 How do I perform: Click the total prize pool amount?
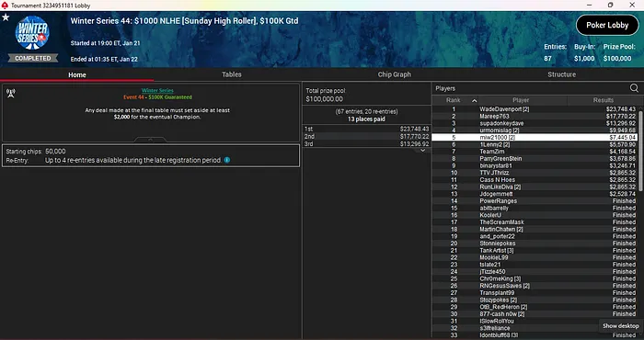pos(324,99)
